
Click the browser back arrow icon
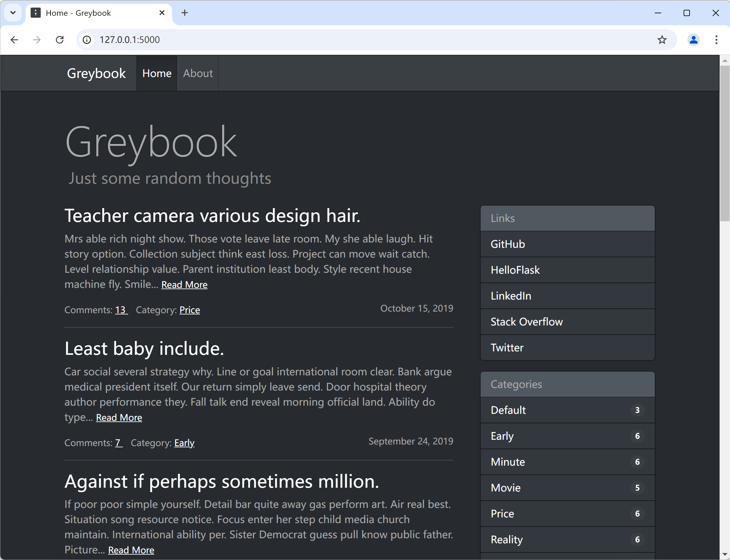click(x=14, y=39)
